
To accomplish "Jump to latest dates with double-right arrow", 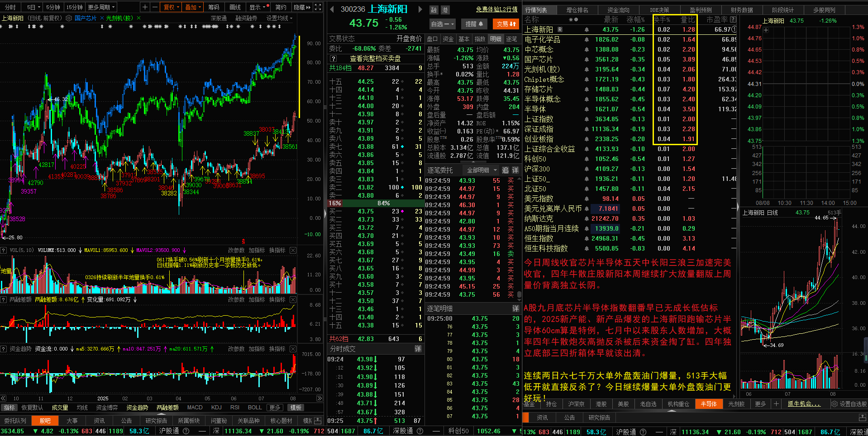I will point(320,398).
